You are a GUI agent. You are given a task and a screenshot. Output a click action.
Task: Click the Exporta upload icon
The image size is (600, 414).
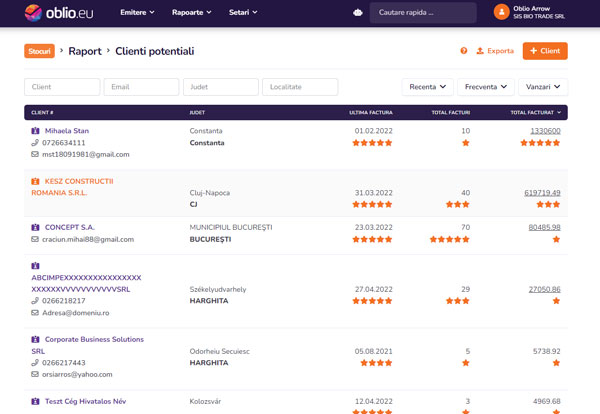480,51
